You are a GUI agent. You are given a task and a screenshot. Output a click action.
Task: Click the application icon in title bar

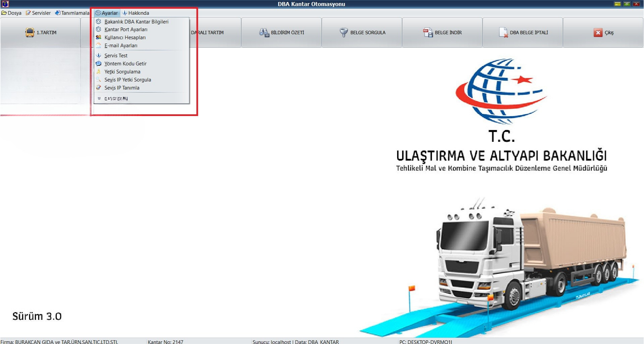[x=5, y=4]
